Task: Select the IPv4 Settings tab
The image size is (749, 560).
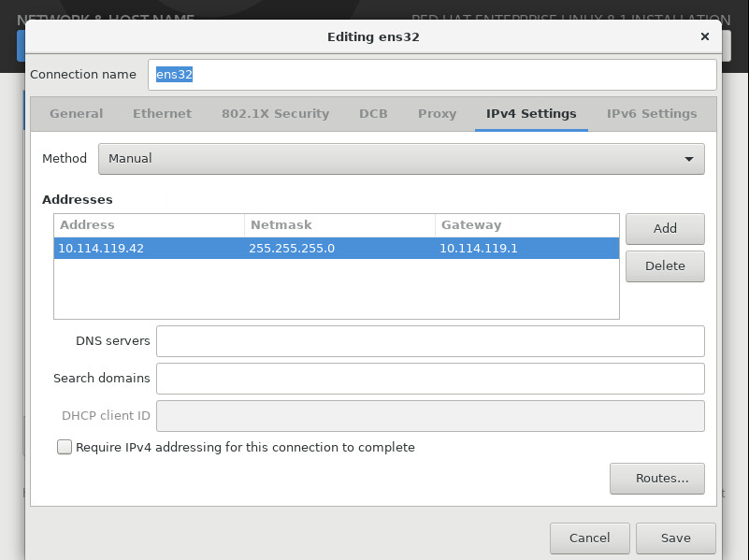Action: tap(531, 114)
